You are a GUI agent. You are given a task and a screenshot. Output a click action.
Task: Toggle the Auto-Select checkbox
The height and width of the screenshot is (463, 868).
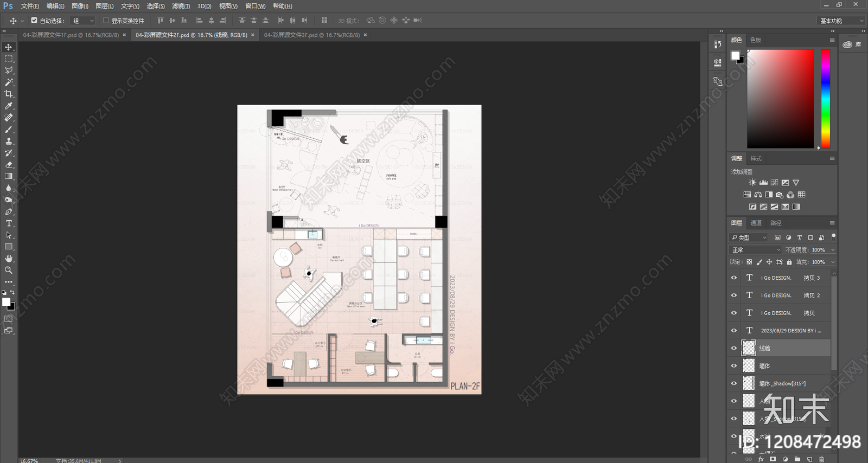tap(34, 21)
